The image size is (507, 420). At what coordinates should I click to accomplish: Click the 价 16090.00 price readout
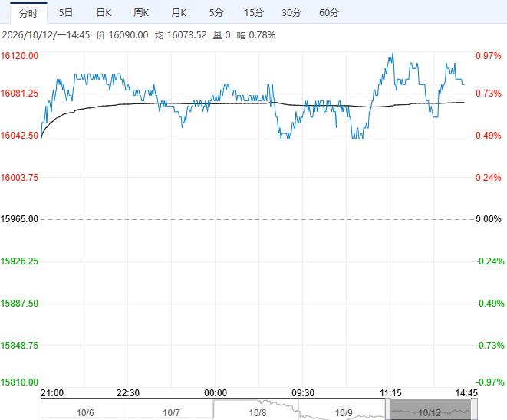122,35
